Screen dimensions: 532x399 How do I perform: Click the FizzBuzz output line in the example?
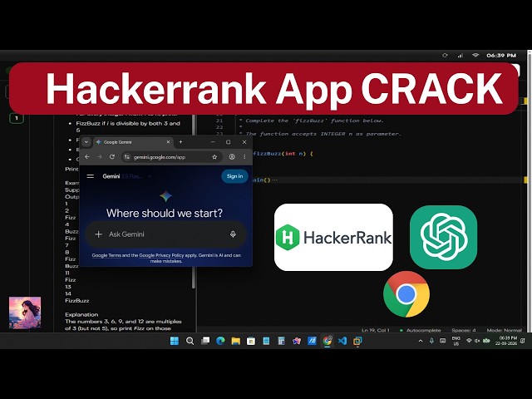pyautogui.click(x=77, y=301)
